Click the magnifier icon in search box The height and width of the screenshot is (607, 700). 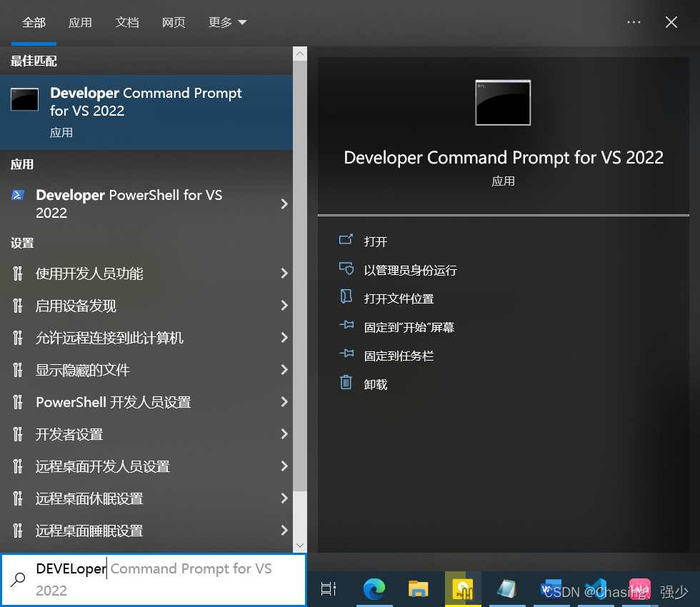coord(18,579)
